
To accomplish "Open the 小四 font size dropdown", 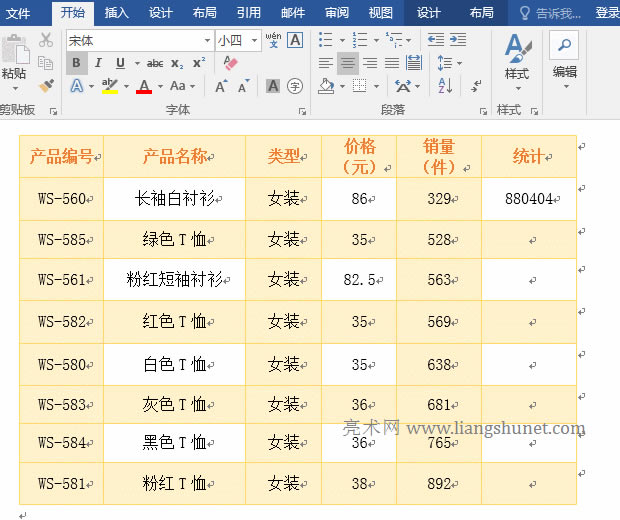I will pos(255,40).
